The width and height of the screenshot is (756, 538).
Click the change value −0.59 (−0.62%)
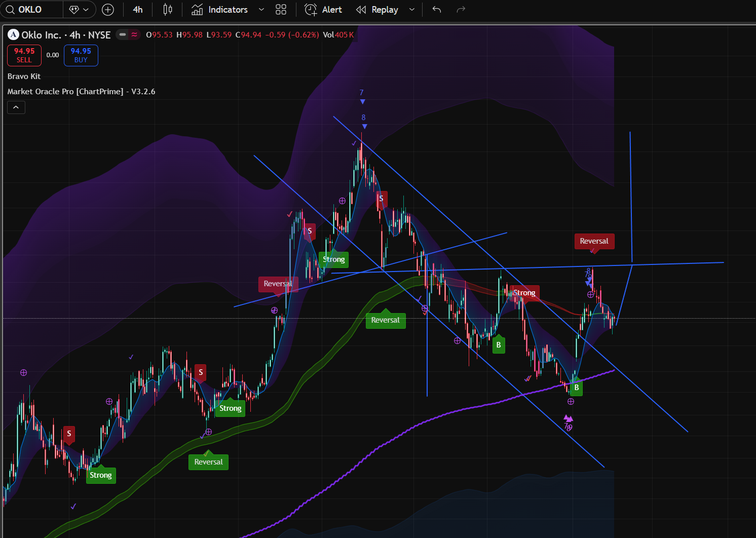coord(292,35)
